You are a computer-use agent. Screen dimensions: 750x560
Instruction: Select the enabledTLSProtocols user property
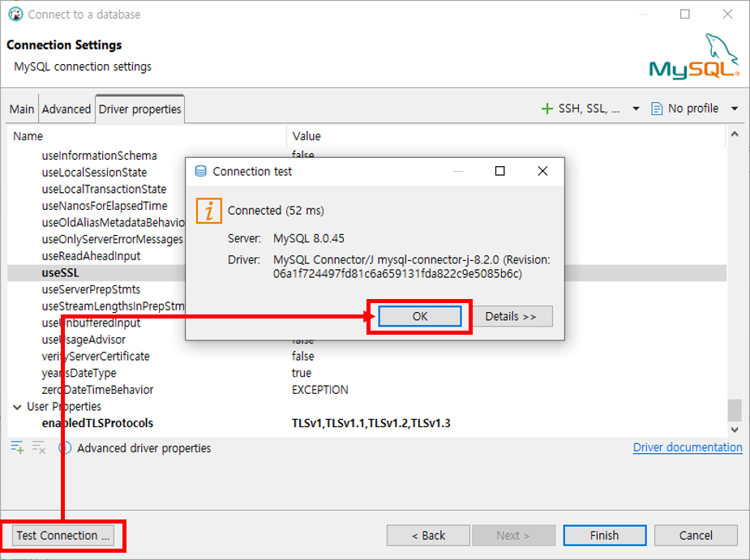click(x=97, y=424)
